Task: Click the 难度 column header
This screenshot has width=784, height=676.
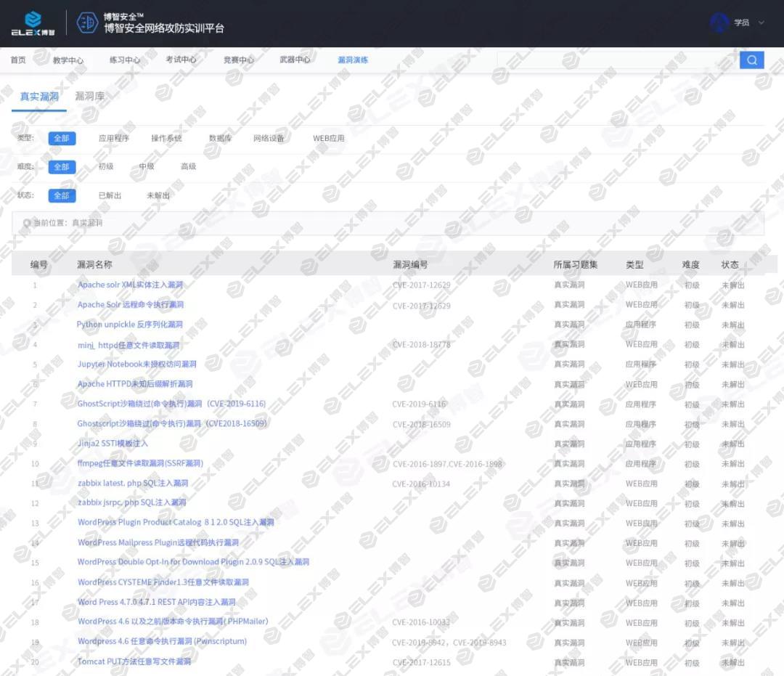Action: coord(690,264)
